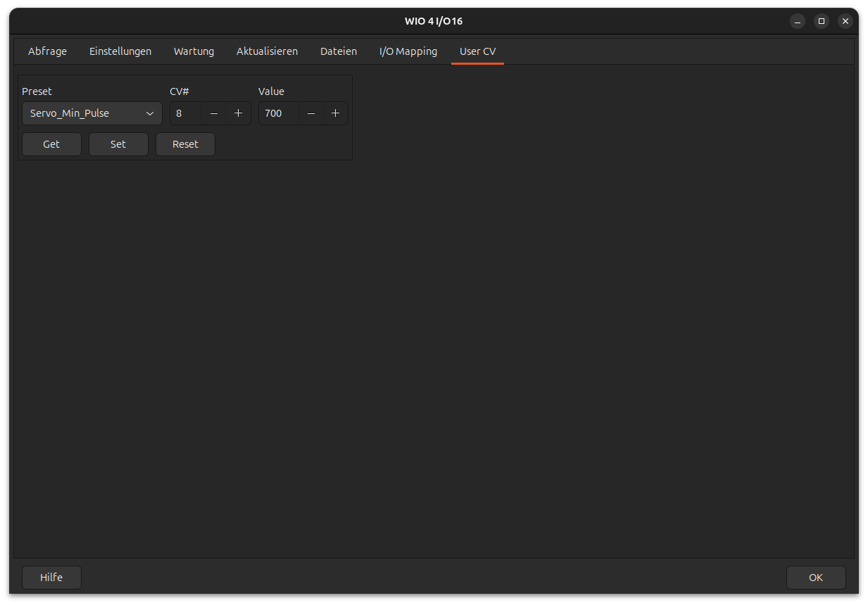Decrease the Value field with minus
The image size is (868, 605).
tap(311, 113)
